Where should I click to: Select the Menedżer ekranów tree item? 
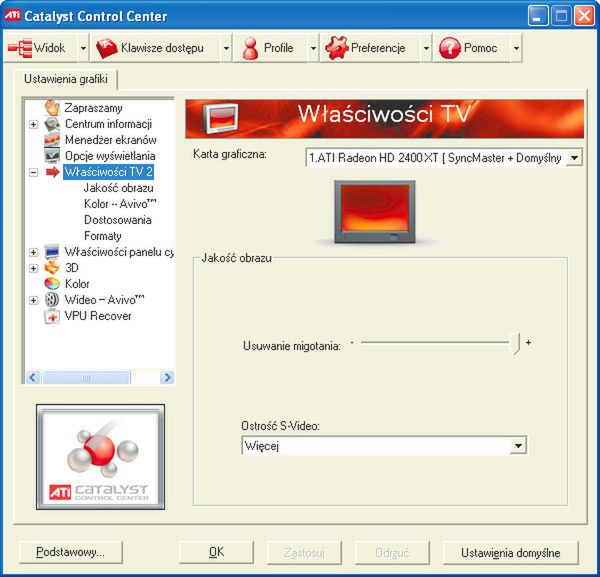pos(111,140)
